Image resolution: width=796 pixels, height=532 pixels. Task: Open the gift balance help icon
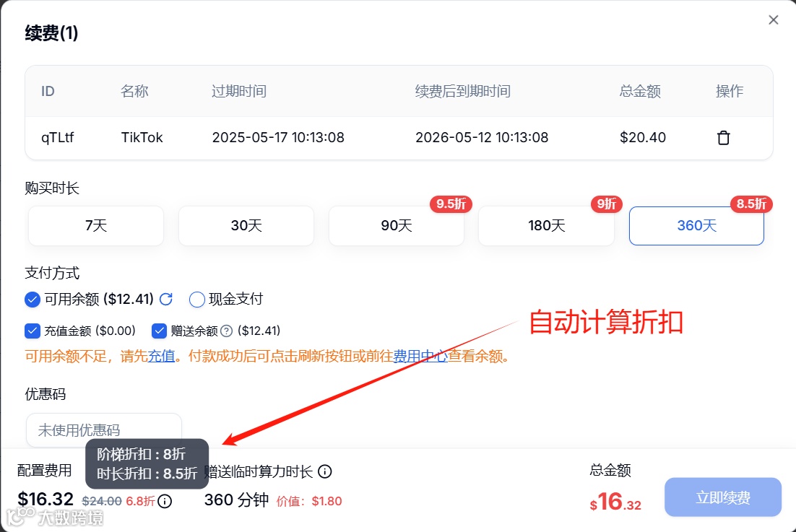[x=227, y=331]
